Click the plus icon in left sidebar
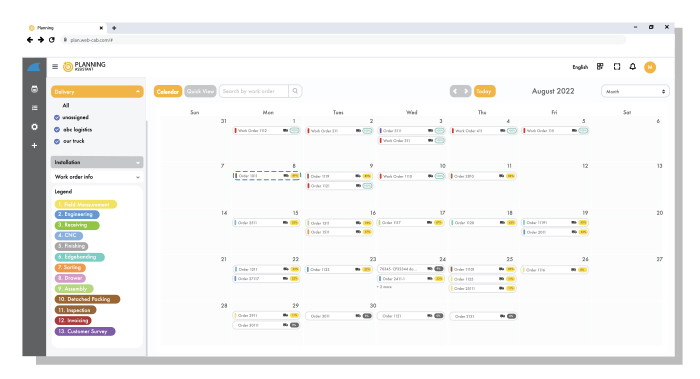 coord(34,146)
